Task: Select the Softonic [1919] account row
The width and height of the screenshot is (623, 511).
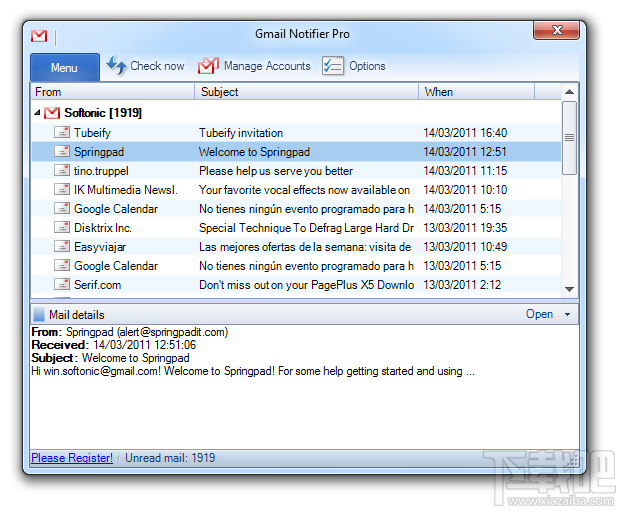Action: pos(296,113)
